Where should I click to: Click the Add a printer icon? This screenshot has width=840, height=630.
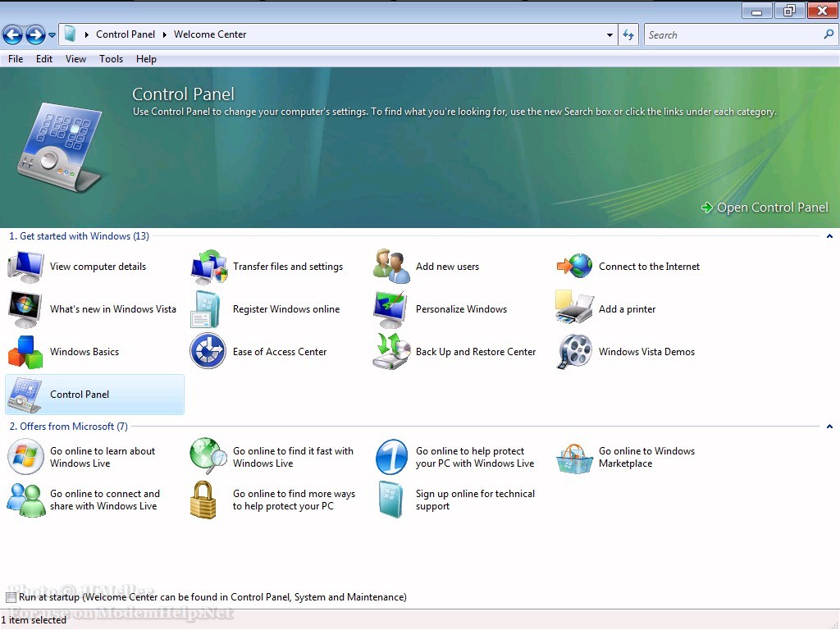tap(574, 307)
